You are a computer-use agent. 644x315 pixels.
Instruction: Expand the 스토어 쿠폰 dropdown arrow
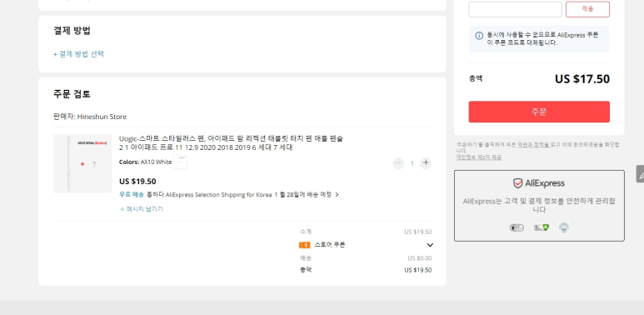[x=430, y=245]
